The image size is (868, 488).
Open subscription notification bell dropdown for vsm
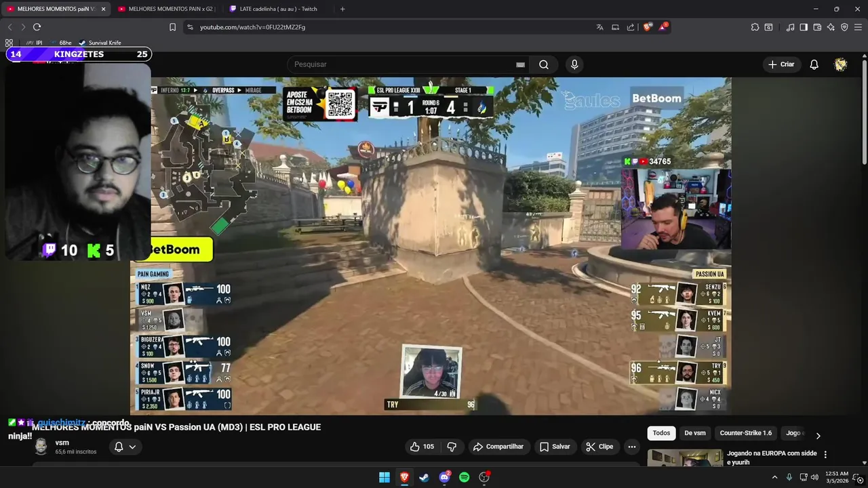tap(125, 447)
